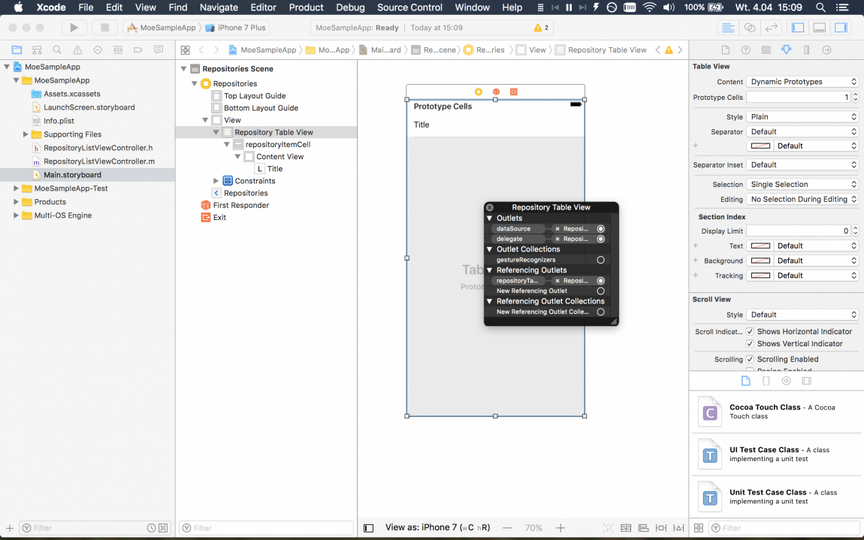Select UI Test Case Class template
This screenshot has width=864, height=540.
click(776, 454)
